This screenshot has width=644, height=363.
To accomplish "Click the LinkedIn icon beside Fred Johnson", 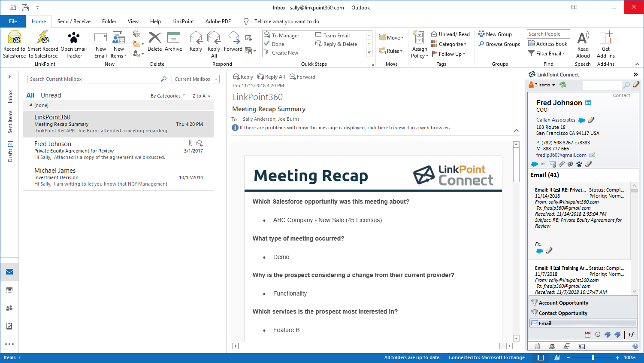I will pos(588,103).
